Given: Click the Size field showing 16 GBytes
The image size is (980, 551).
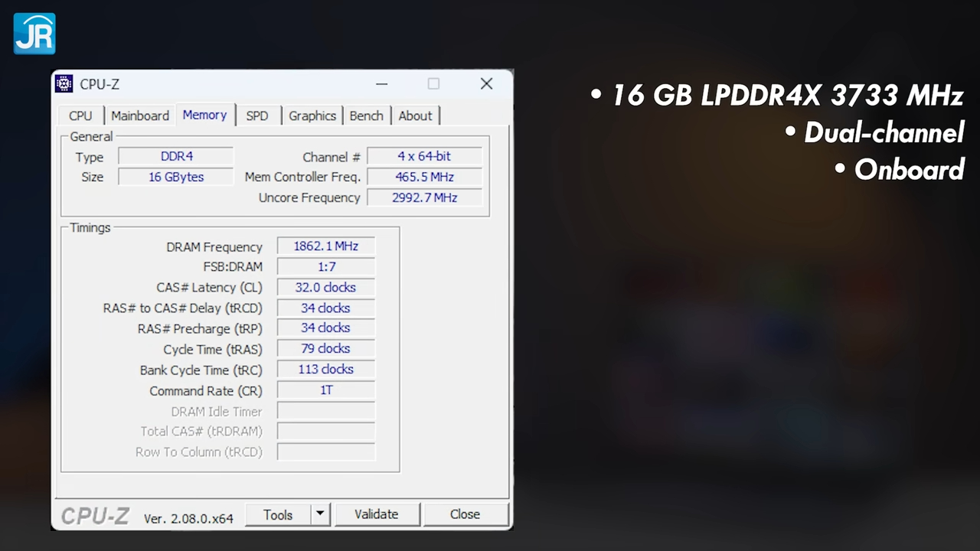Looking at the screenshot, I should coord(176,177).
